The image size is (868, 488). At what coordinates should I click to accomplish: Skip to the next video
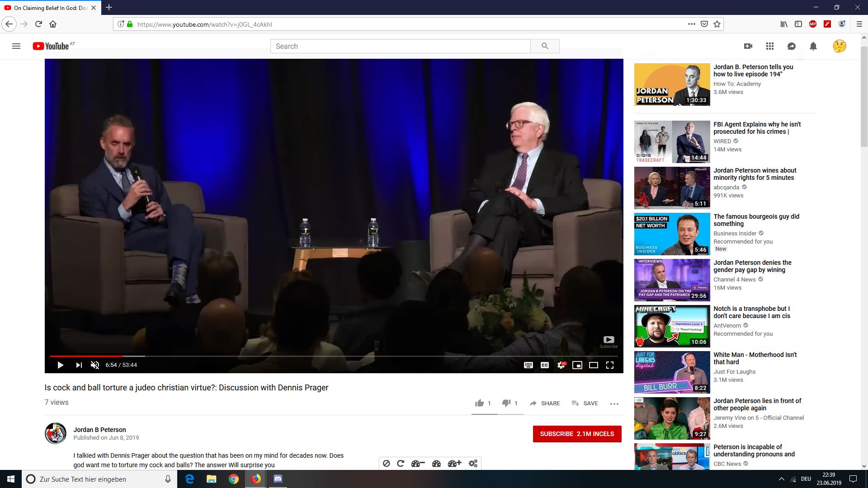tap(79, 365)
